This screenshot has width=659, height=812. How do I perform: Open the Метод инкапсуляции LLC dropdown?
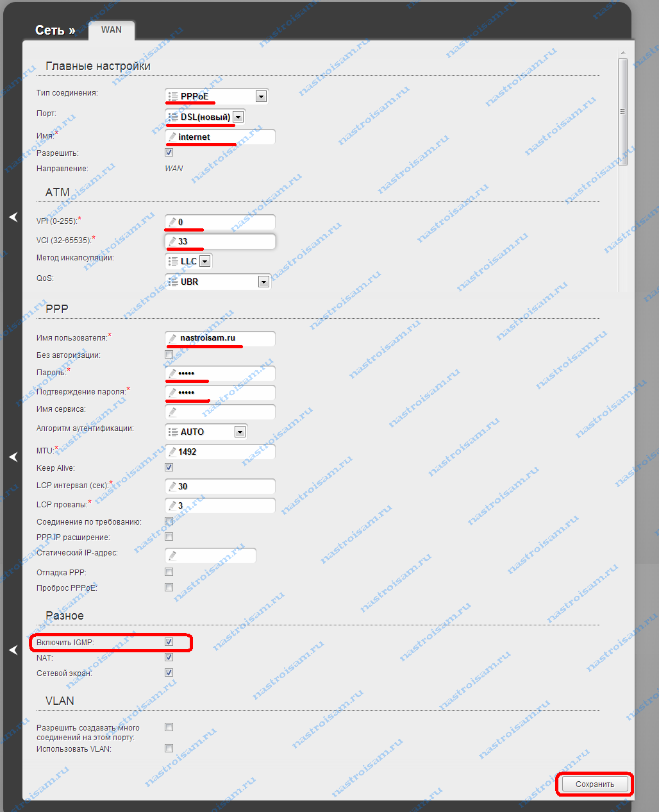204,261
